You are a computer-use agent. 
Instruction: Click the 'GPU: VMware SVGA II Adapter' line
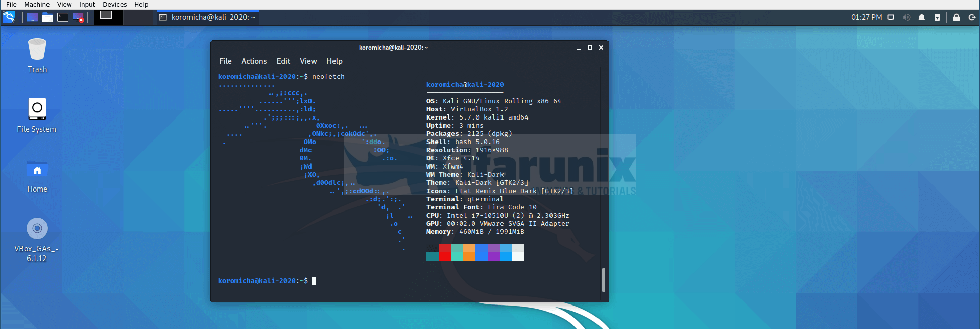click(498, 224)
